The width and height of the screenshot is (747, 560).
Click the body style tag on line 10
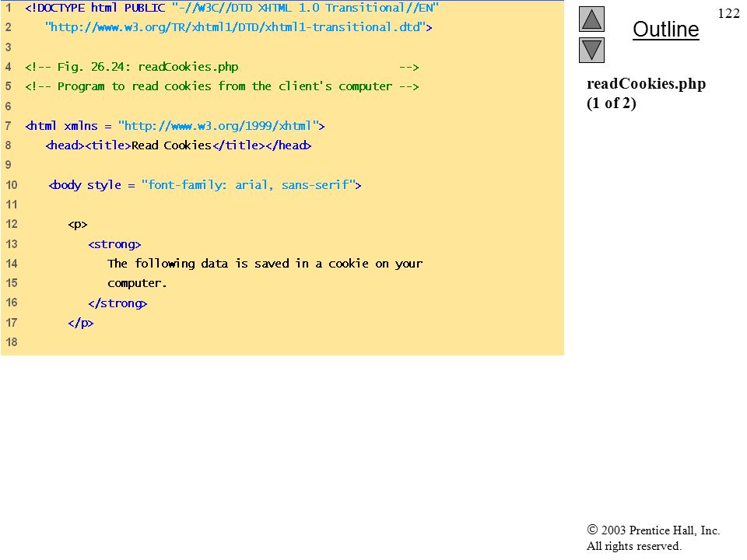pos(205,185)
